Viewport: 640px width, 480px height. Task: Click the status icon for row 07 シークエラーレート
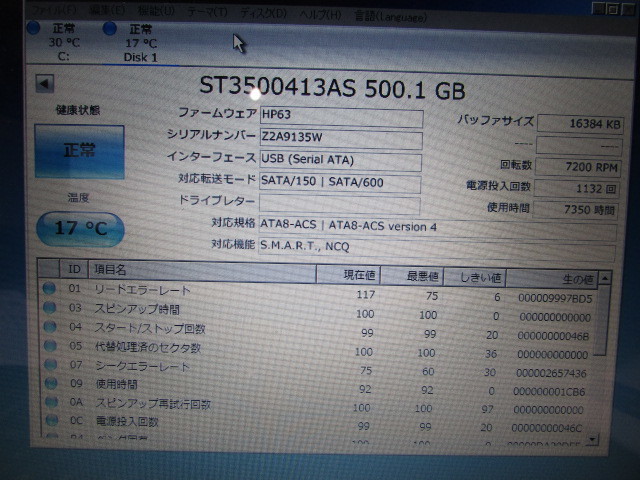point(51,364)
